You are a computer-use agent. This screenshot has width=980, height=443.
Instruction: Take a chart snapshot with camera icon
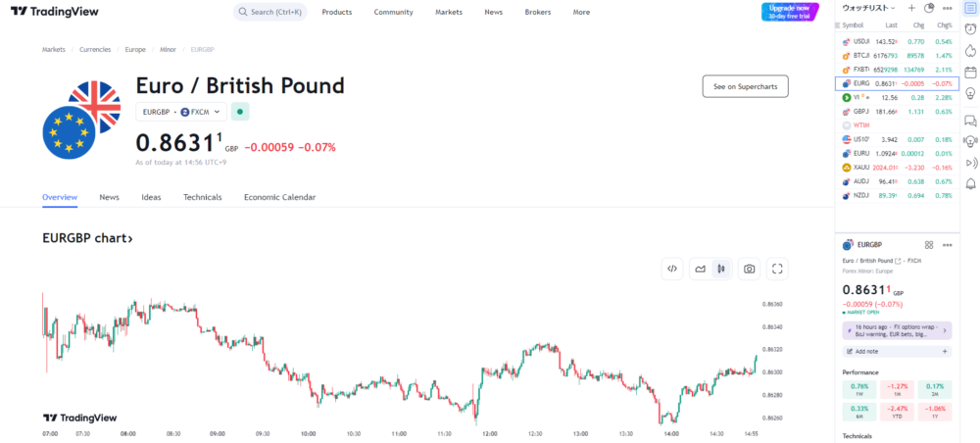click(749, 270)
